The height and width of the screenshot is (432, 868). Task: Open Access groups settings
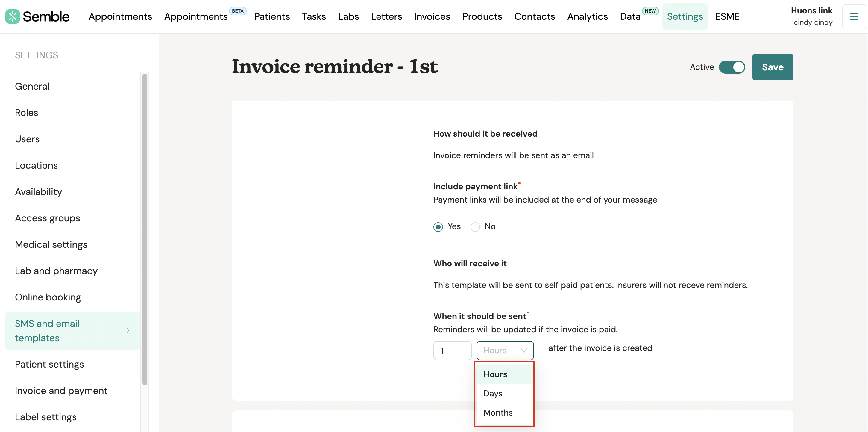[x=48, y=218]
